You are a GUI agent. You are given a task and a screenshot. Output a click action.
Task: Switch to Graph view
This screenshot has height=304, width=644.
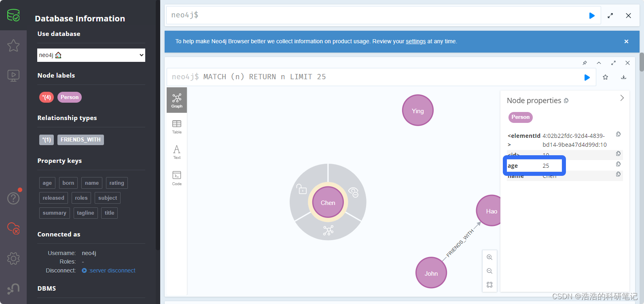tap(177, 100)
